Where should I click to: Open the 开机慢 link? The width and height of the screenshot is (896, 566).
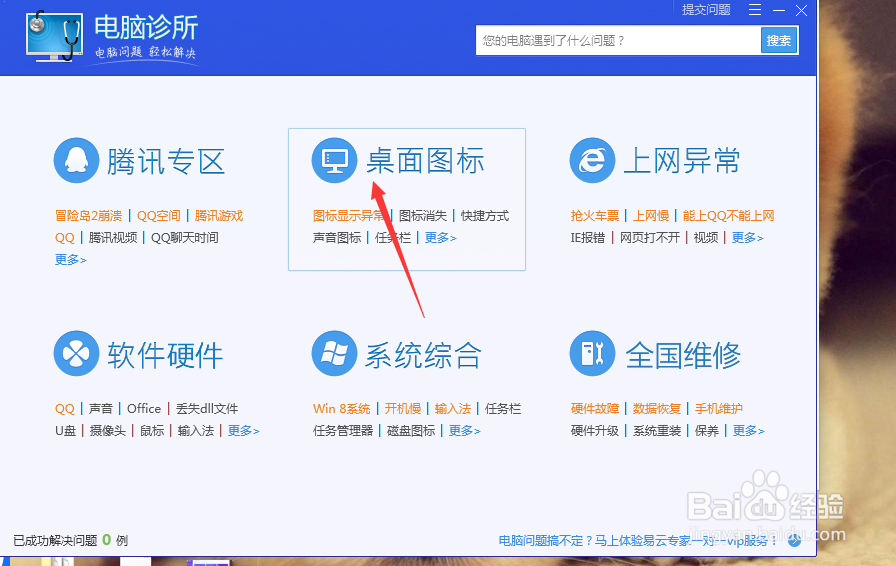[403, 409]
